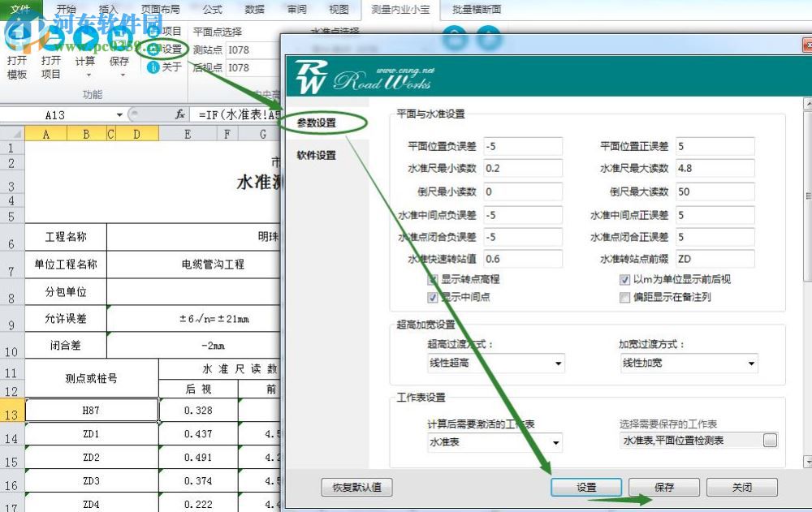This screenshot has height=512, width=812.
Task: Click the 关闭 button to close dialog
Action: click(x=740, y=488)
